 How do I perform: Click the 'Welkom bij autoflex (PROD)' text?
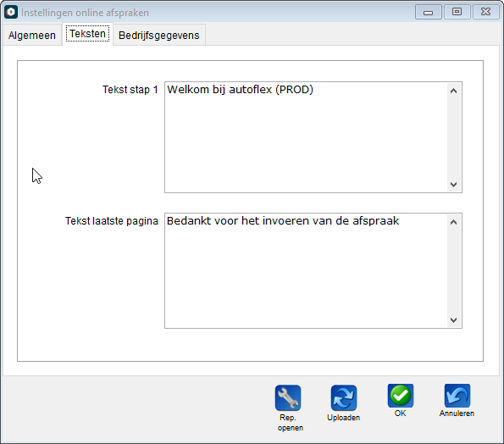[240, 89]
